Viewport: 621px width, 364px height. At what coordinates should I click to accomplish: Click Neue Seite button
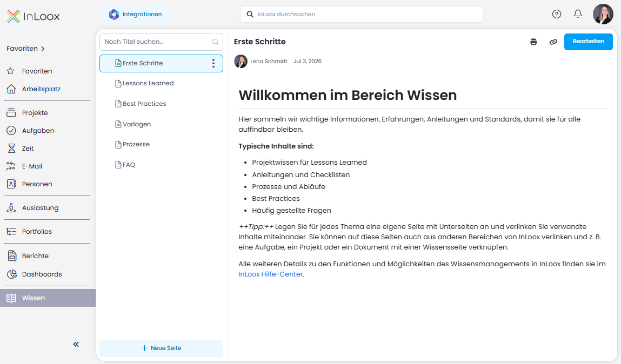coord(161,348)
